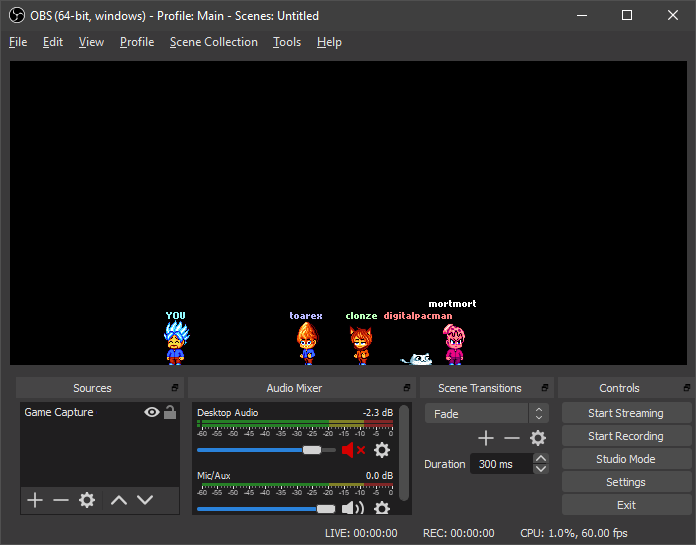
Task: Minimize the OBS window
Action: pos(582,16)
